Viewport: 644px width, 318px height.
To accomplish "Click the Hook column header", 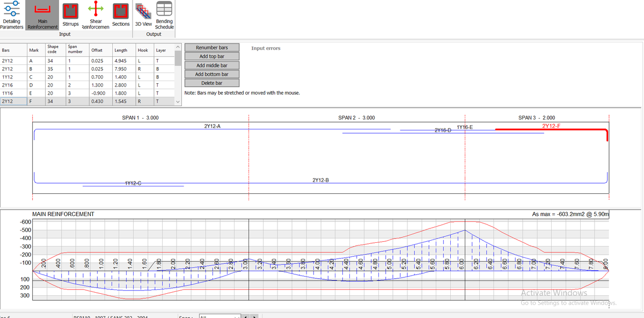I will click(x=144, y=50).
